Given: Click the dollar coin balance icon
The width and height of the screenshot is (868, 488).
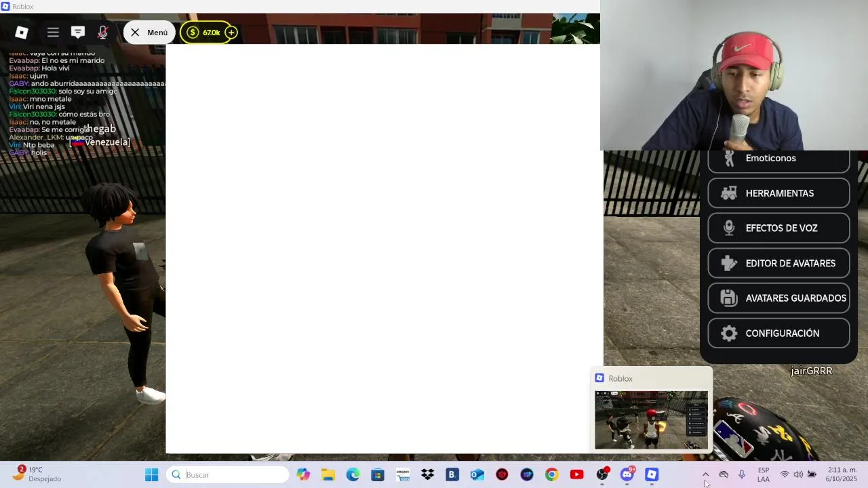Looking at the screenshot, I should [x=193, y=33].
